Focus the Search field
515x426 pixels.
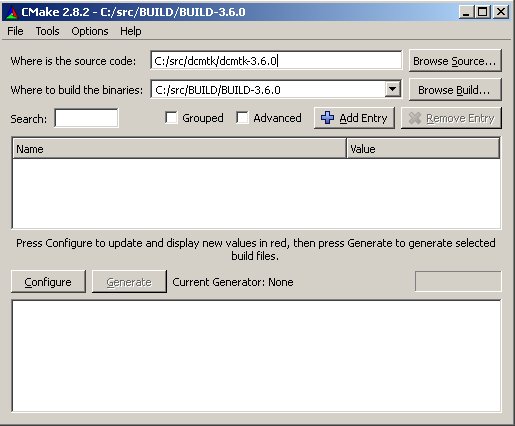coord(86,118)
